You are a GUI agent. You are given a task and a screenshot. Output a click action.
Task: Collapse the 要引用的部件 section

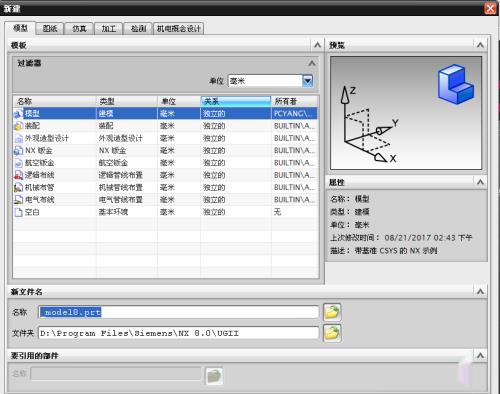pyautogui.click(x=480, y=355)
